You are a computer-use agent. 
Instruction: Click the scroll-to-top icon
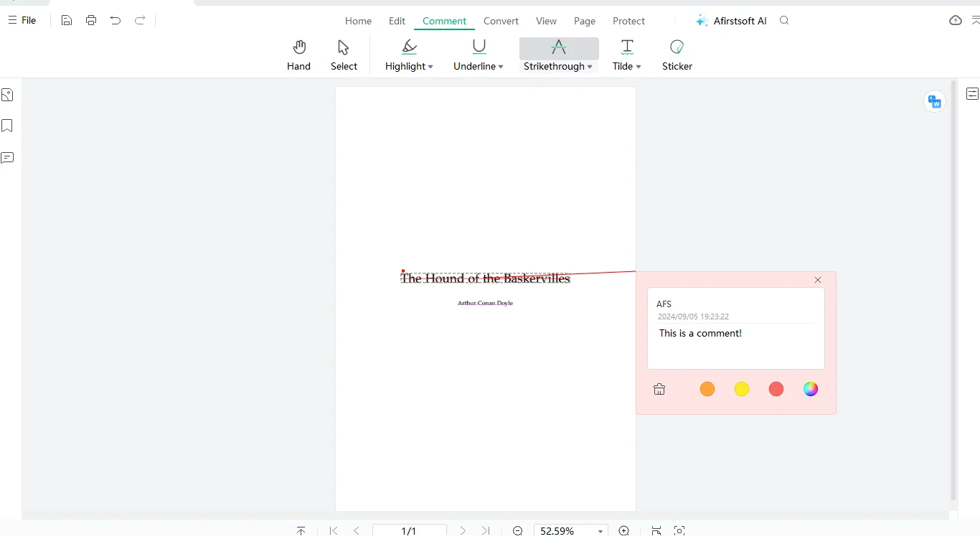click(301, 531)
